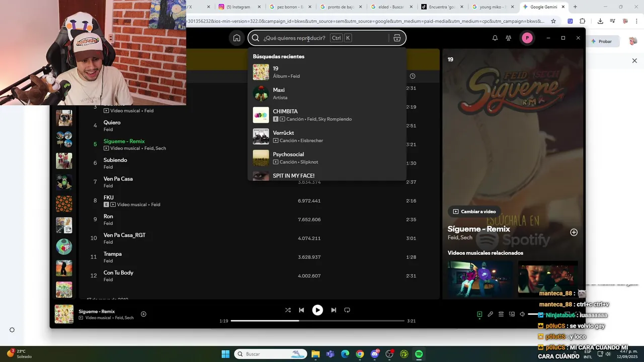
Task: Click Sígueme - Remix title in Now Playing panel
Action: (478, 229)
